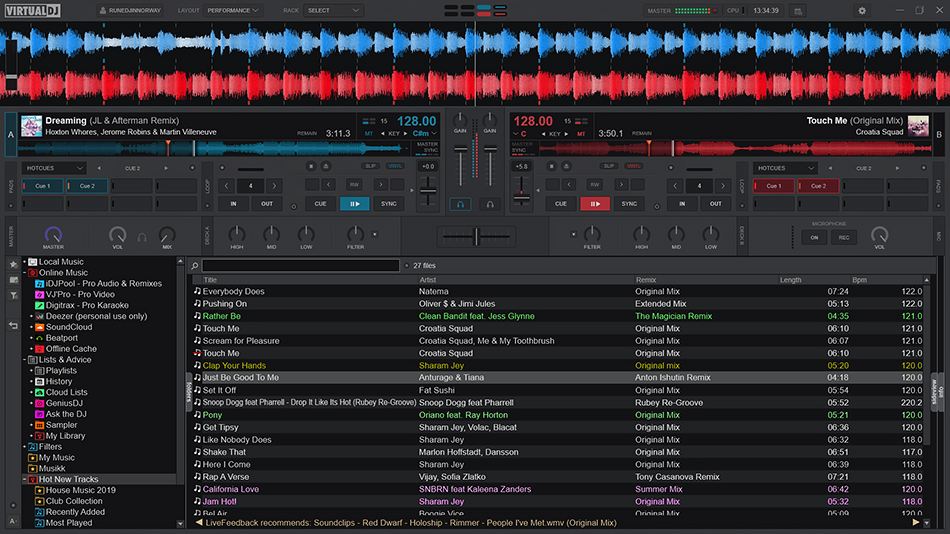
Task: Click the Beatport icon in the browser tree
Action: 39,338
